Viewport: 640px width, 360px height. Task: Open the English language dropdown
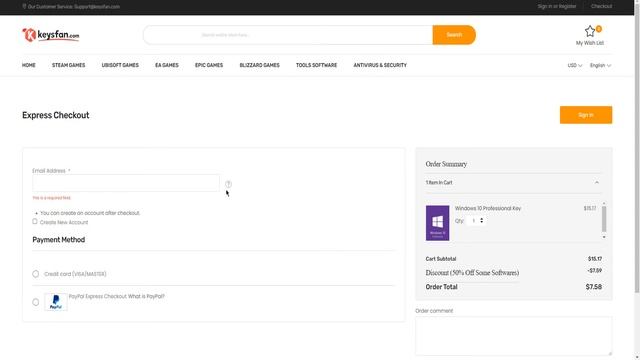coord(600,65)
